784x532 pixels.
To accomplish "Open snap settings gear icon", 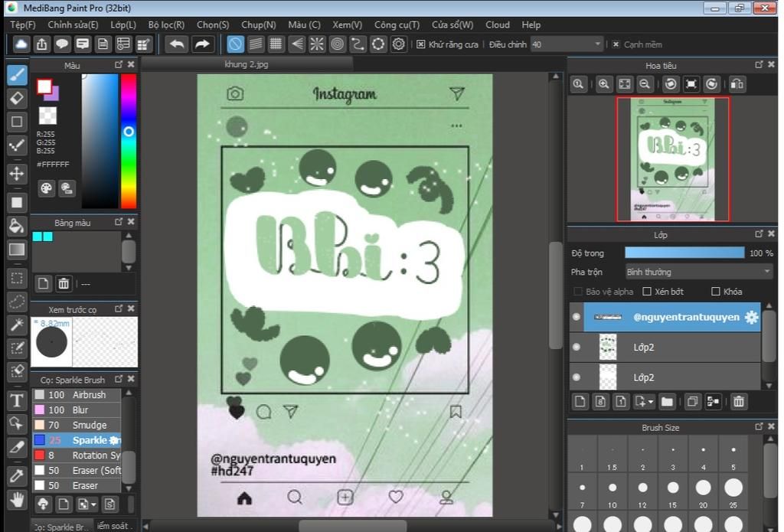I will [x=398, y=44].
